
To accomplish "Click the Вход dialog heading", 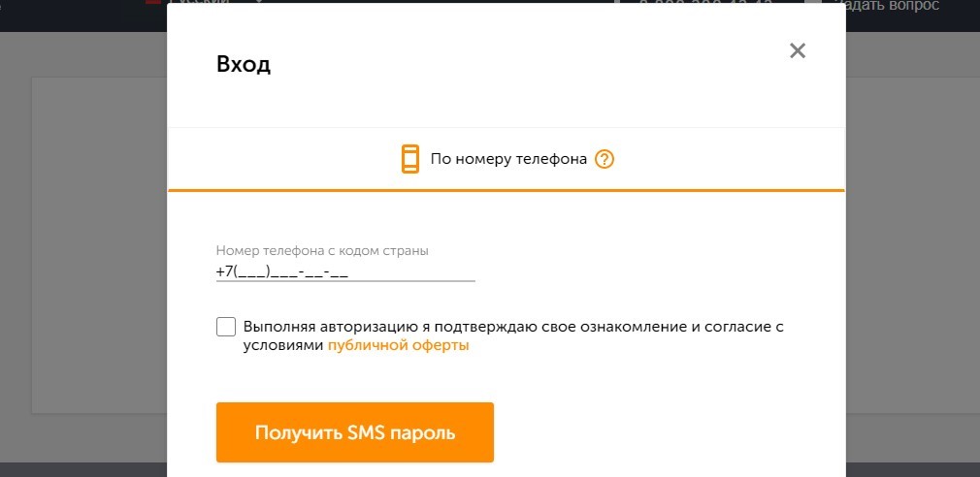I will (x=244, y=64).
